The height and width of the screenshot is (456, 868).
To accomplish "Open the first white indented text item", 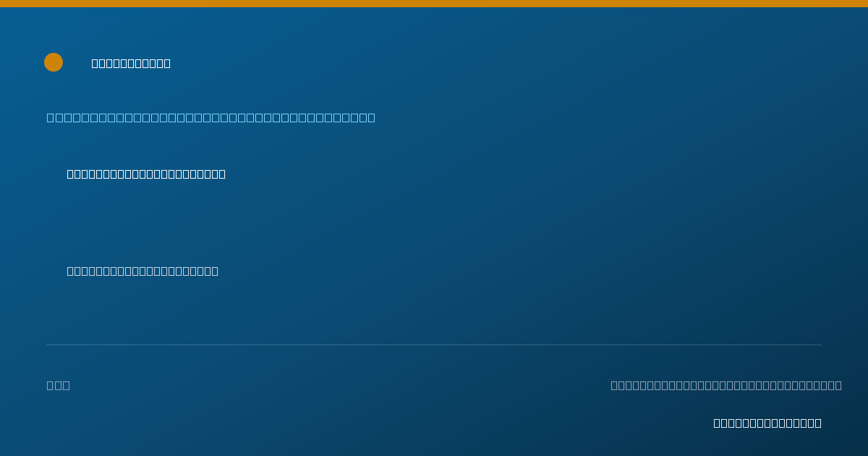I will click(x=146, y=174).
